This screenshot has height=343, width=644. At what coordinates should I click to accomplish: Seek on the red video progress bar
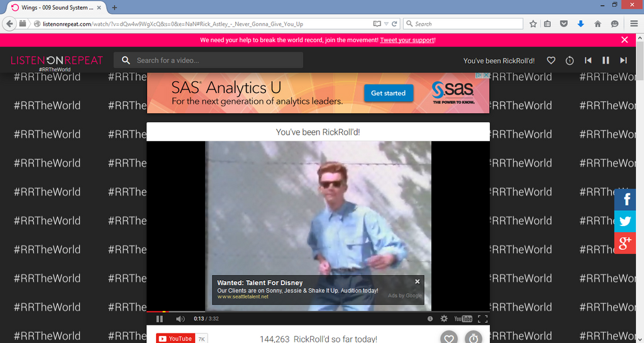click(318, 312)
